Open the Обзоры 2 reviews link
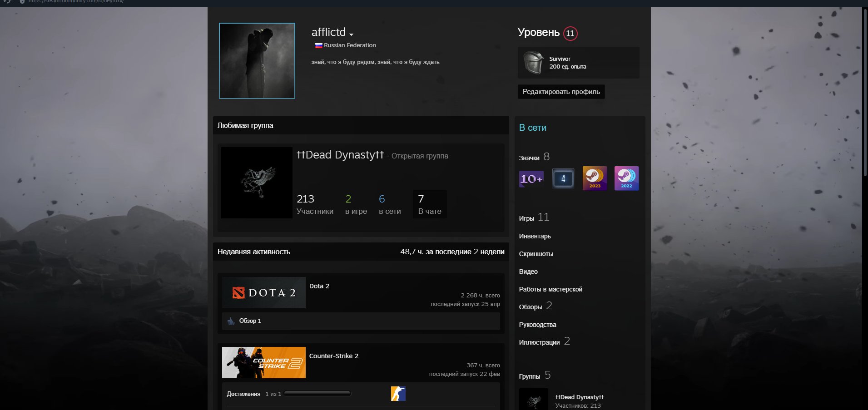 tap(536, 306)
